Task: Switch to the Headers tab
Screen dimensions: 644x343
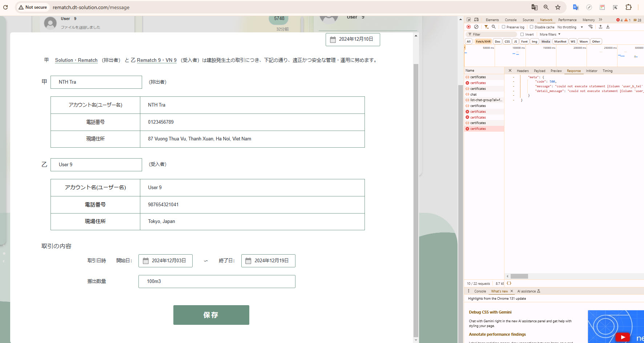Action: point(523,71)
